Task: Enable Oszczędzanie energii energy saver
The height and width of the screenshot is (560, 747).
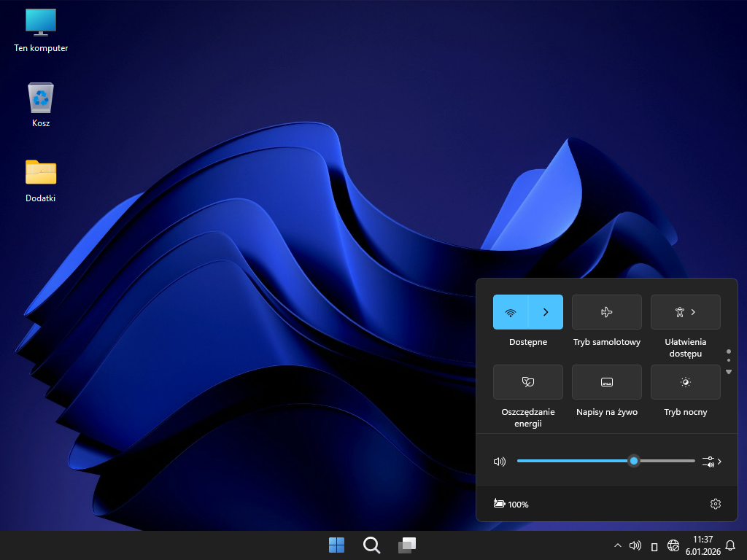Action: click(527, 382)
